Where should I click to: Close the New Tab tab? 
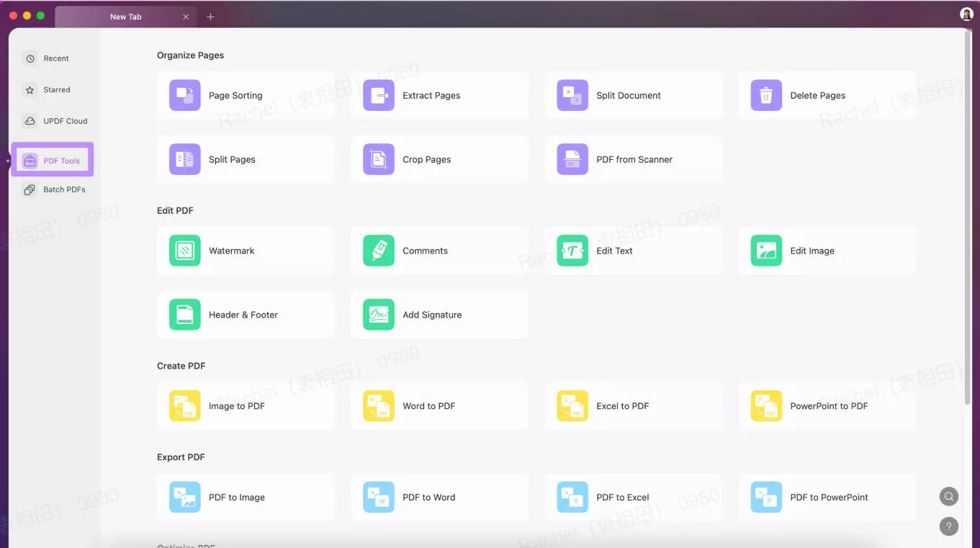[x=186, y=17]
